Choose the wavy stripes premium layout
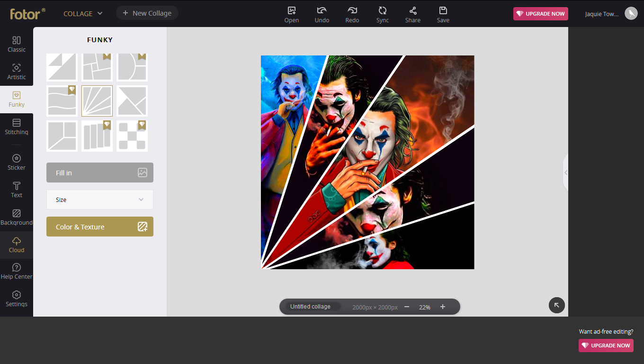 [62, 101]
